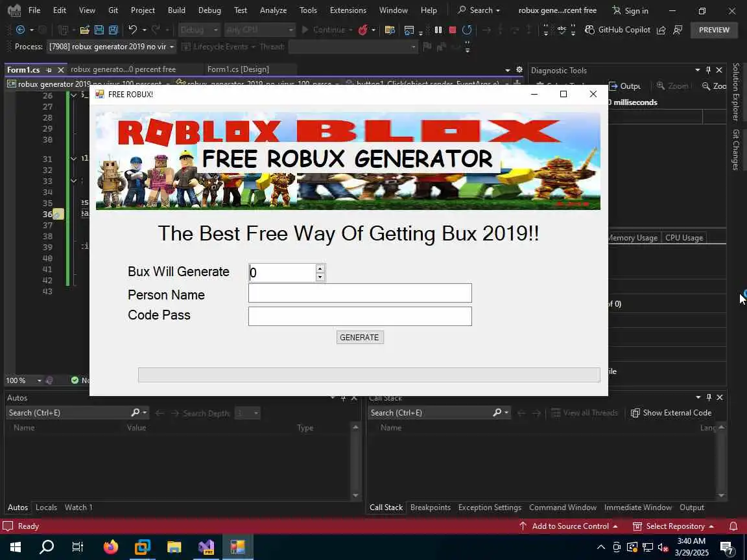
Task: Open the GitHub Copilot button
Action: (x=617, y=30)
